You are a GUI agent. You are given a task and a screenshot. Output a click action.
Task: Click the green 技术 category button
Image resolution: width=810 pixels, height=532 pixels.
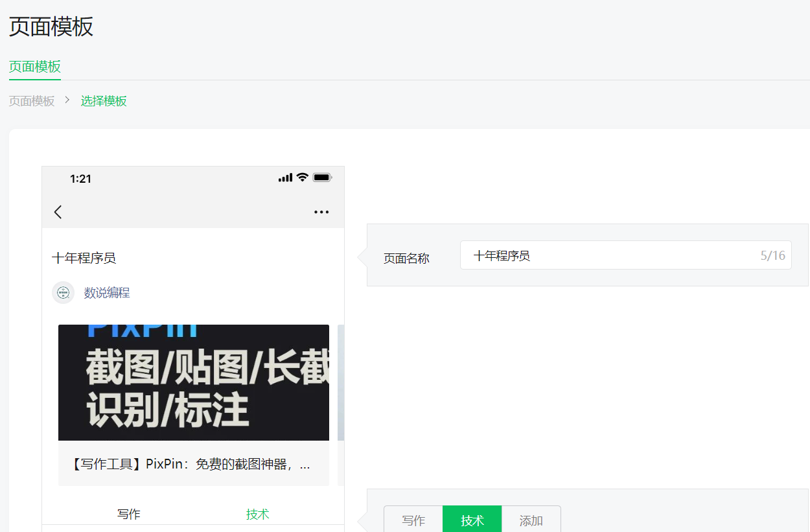(472, 520)
